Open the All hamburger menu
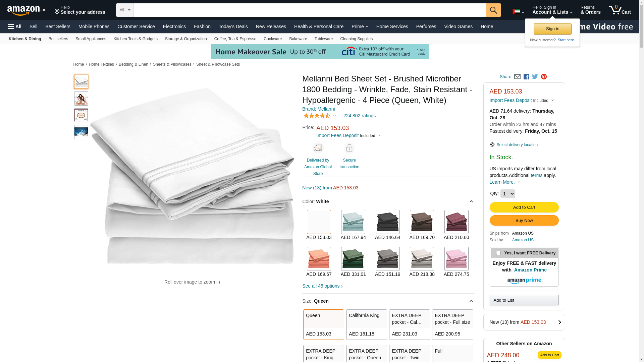This screenshot has width=644, height=362. pyautogui.click(x=15, y=26)
